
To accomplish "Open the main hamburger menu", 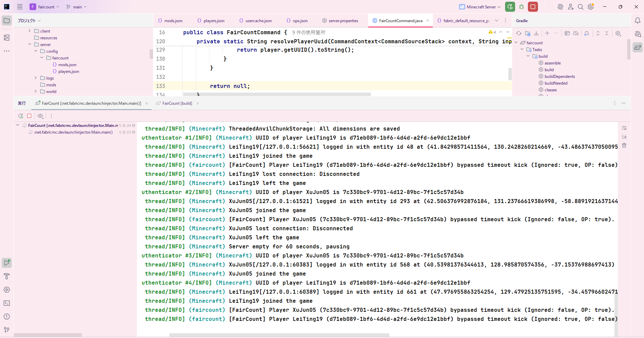I will click(20, 7).
